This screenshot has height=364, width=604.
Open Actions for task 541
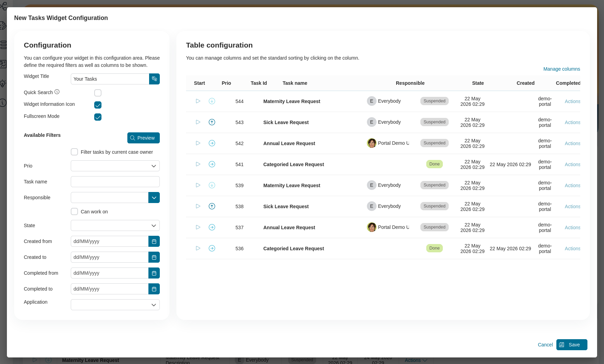(x=572, y=164)
